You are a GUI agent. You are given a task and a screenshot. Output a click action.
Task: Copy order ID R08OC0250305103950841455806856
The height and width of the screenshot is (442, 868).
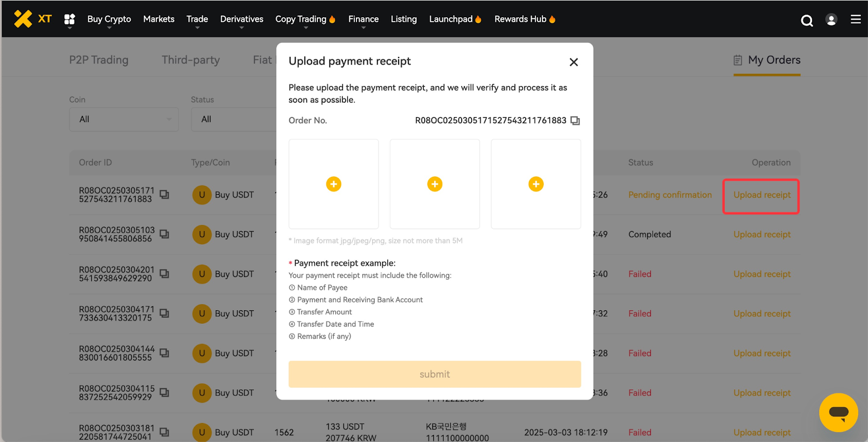[x=164, y=234]
